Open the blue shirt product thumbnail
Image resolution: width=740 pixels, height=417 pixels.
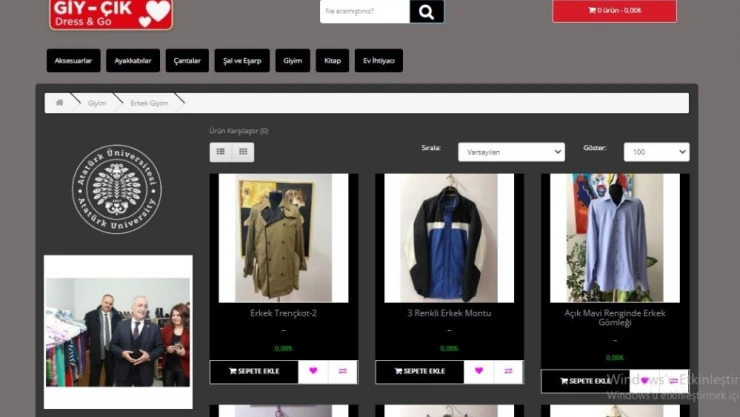(615, 238)
